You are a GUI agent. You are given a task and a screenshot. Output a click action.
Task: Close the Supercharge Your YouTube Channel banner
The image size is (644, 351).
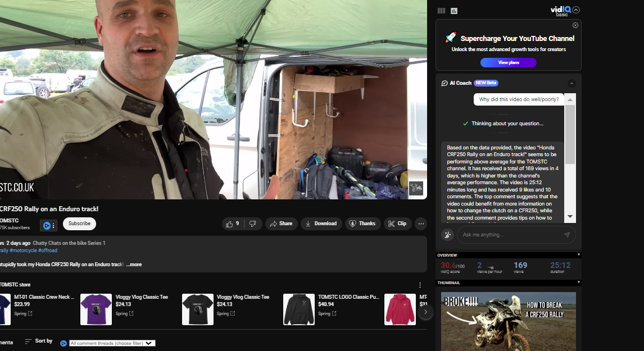[x=575, y=25]
